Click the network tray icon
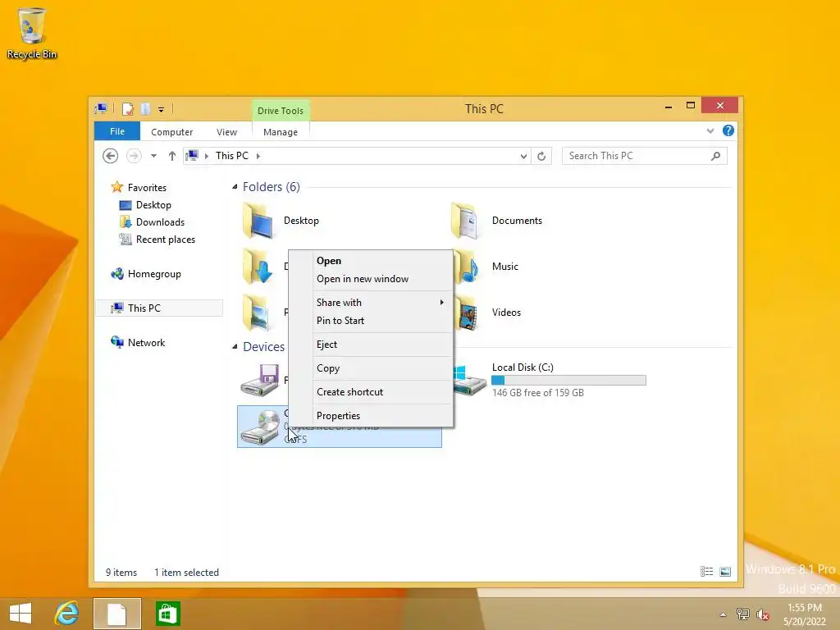840x630 pixels. [x=743, y=614]
